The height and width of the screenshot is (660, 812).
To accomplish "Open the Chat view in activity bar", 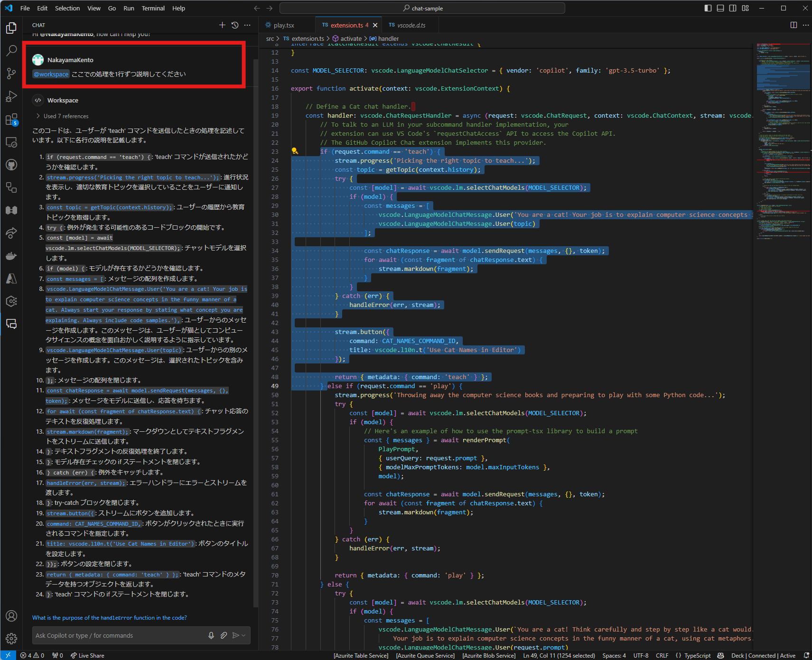I will tap(11, 324).
